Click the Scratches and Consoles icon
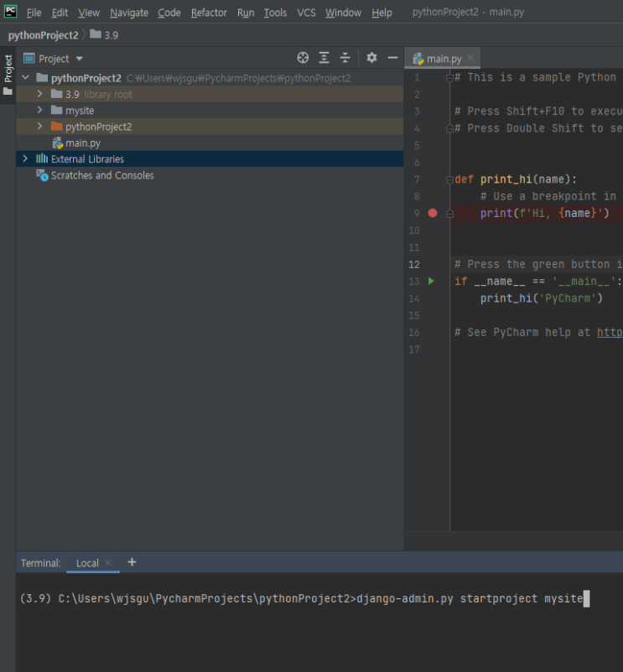The height and width of the screenshot is (672, 623). point(42,175)
